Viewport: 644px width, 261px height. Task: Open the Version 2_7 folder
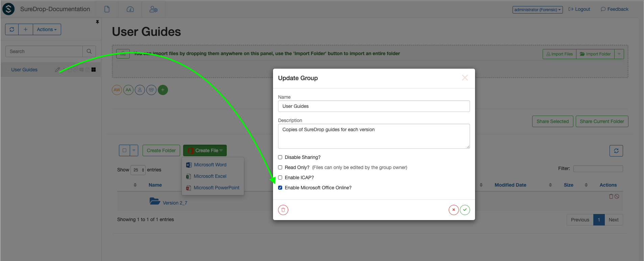(x=175, y=203)
